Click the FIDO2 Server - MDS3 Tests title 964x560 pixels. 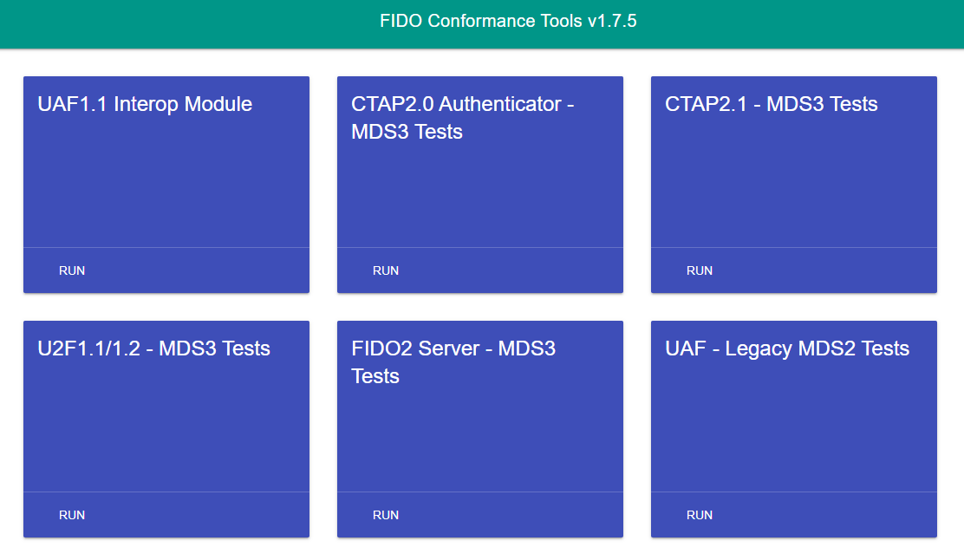(453, 362)
